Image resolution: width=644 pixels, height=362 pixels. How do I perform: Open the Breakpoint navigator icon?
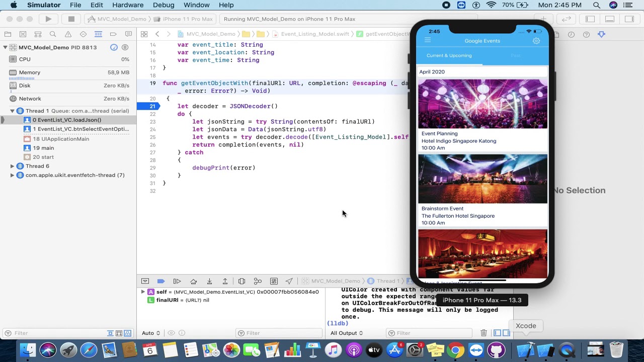[113, 34]
